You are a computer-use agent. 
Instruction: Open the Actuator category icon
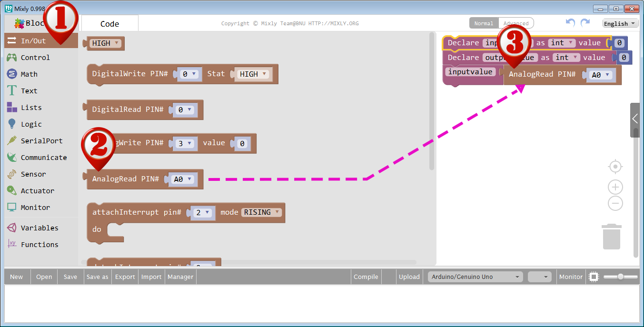[12, 191]
